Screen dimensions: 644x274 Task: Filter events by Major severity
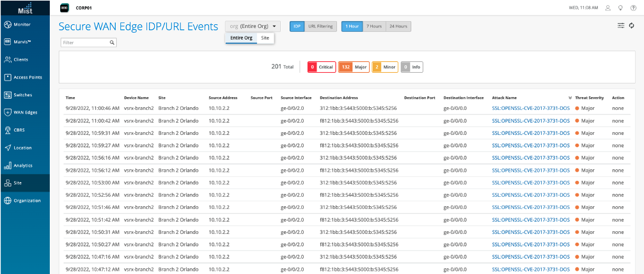354,66
